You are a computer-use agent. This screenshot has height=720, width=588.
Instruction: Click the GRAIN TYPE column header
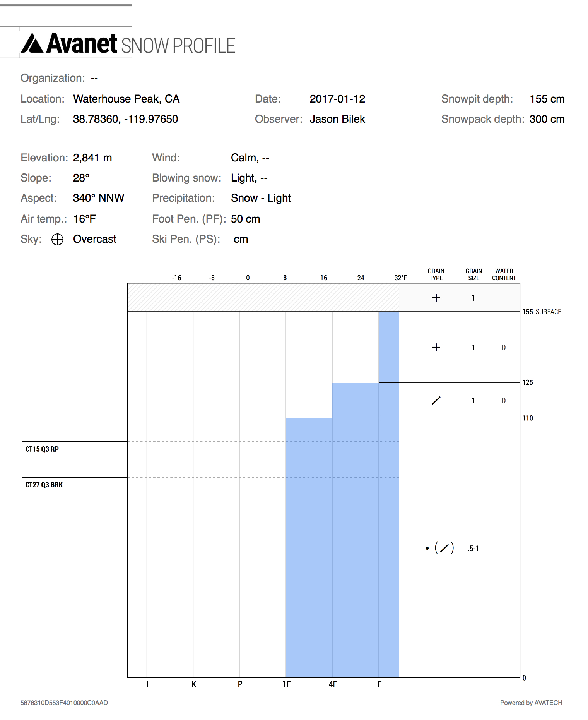pyautogui.click(x=436, y=274)
